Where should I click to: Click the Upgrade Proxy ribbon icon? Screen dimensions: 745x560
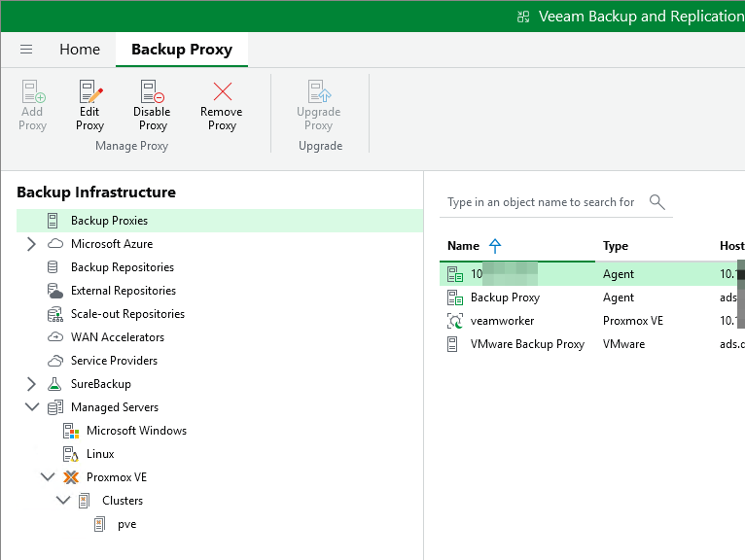coord(319,91)
